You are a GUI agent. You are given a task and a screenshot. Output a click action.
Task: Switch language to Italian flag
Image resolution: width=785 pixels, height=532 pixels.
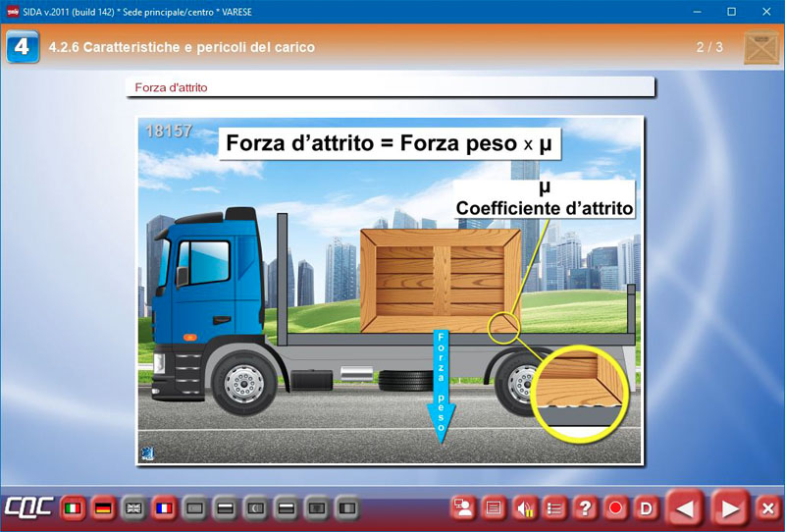pyautogui.click(x=72, y=508)
